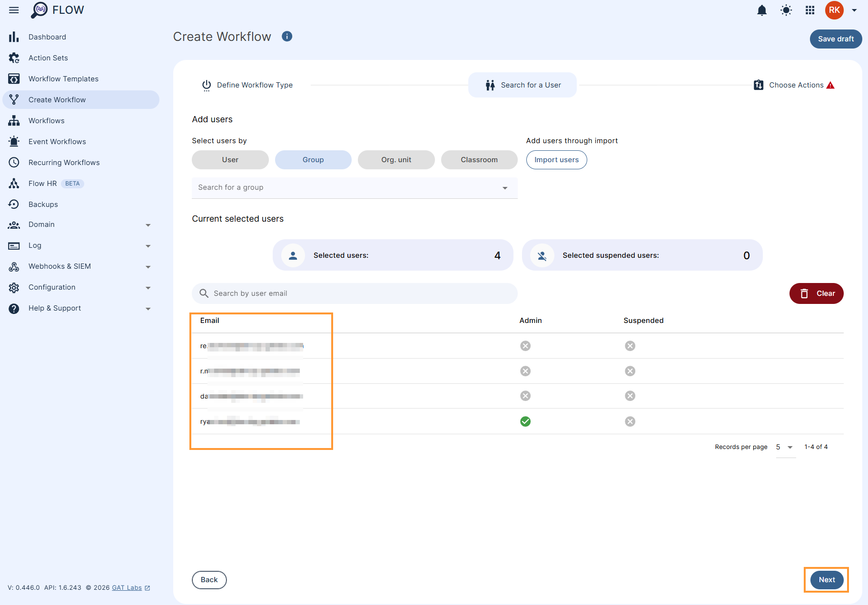Click the Webhooks & SIEM icon
This screenshot has height=605, width=868.
pyautogui.click(x=14, y=267)
